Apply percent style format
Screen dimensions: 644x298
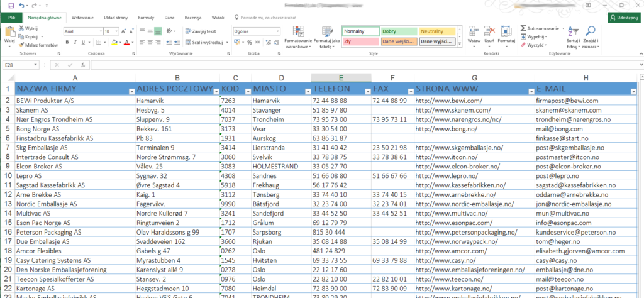click(249, 42)
